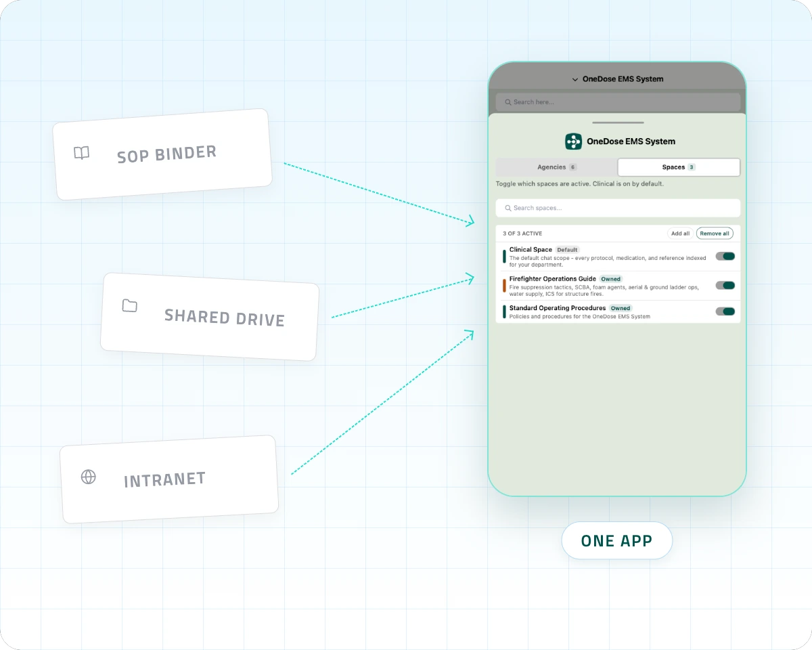
Task: Select the SHARED DRIVE card
Action: point(210,317)
